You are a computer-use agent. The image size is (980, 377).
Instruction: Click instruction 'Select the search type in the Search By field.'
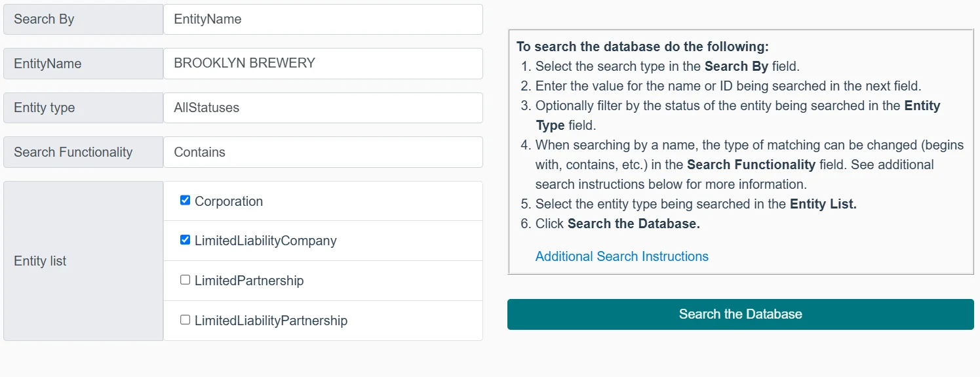click(x=667, y=66)
